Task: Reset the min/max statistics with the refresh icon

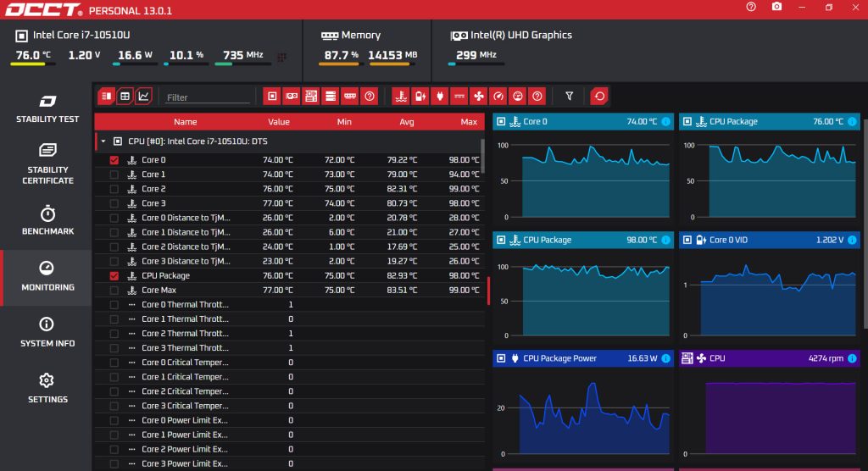Action: [x=599, y=97]
